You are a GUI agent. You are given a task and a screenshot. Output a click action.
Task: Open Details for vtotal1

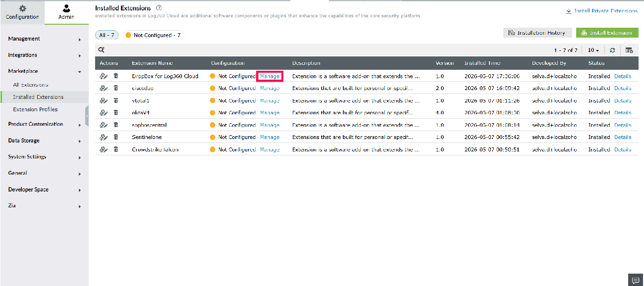coord(623,100)
